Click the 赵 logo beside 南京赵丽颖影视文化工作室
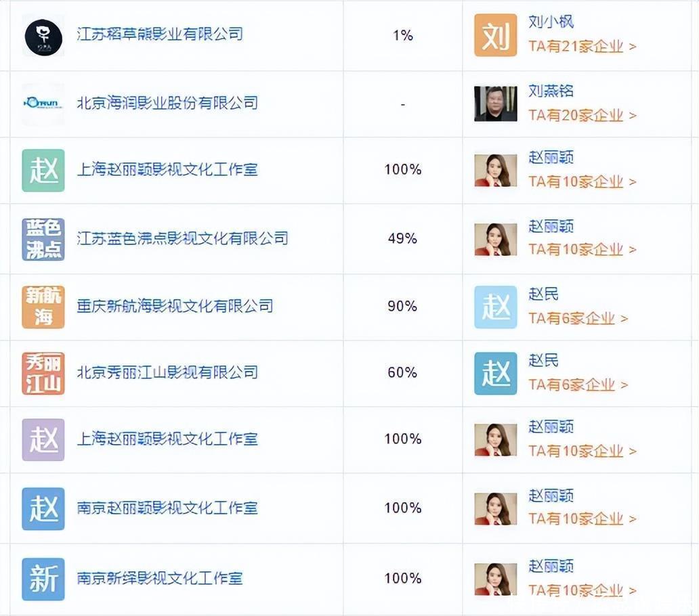 pos(43,508)
